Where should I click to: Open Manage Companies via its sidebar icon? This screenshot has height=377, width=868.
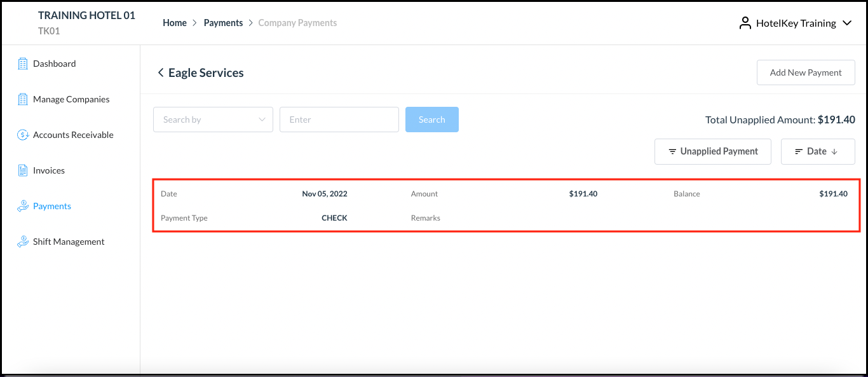pyautogui.click(x=23, y=99)
